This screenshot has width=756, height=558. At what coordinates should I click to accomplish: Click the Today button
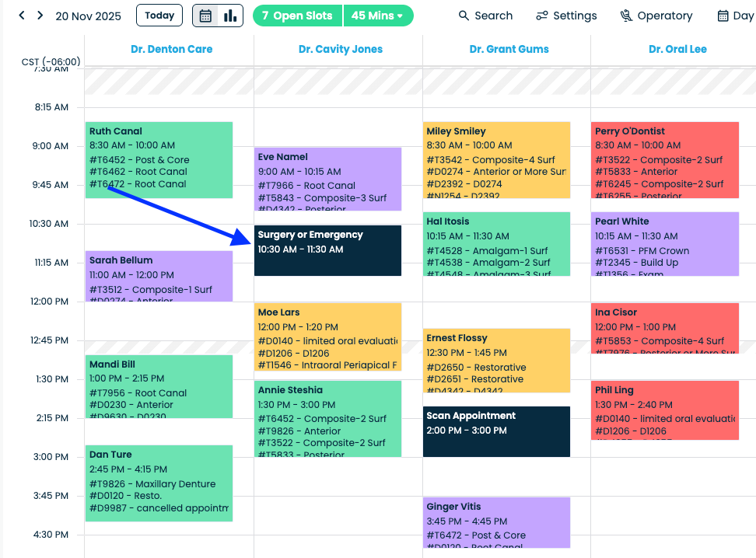click(x=159, y=16)
